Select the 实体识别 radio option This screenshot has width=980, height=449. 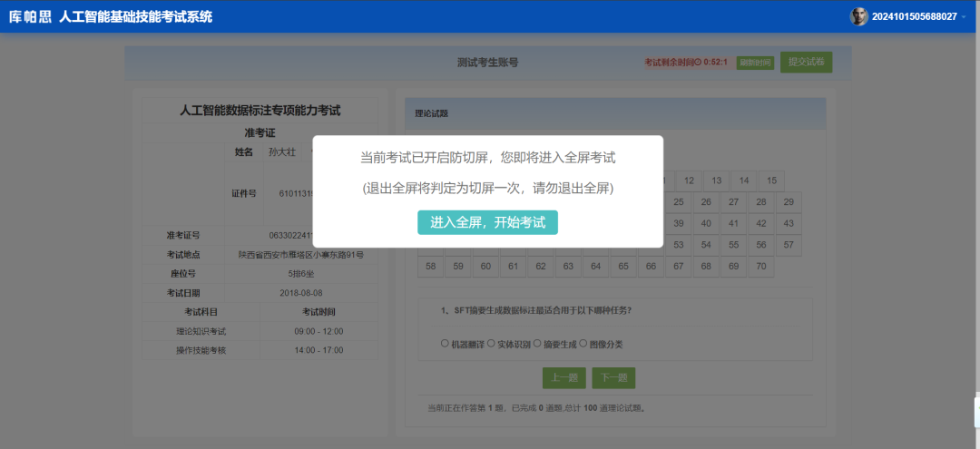click(x=491, y=344)
